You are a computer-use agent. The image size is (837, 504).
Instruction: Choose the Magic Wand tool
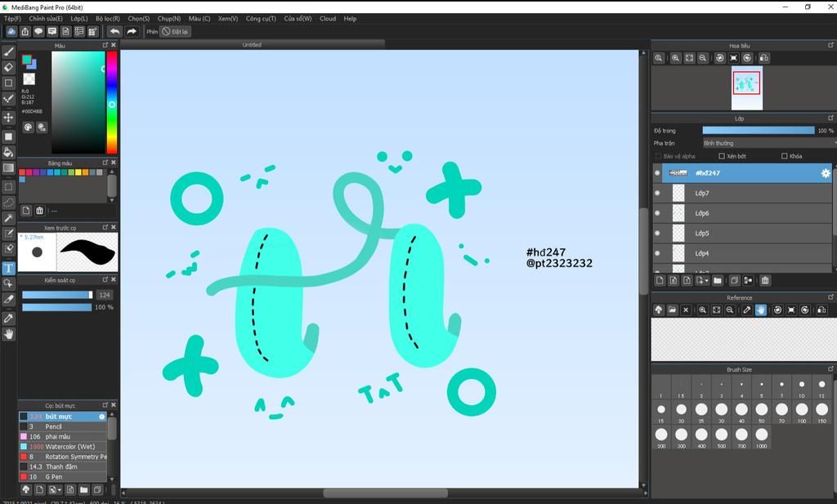(8, 218)
